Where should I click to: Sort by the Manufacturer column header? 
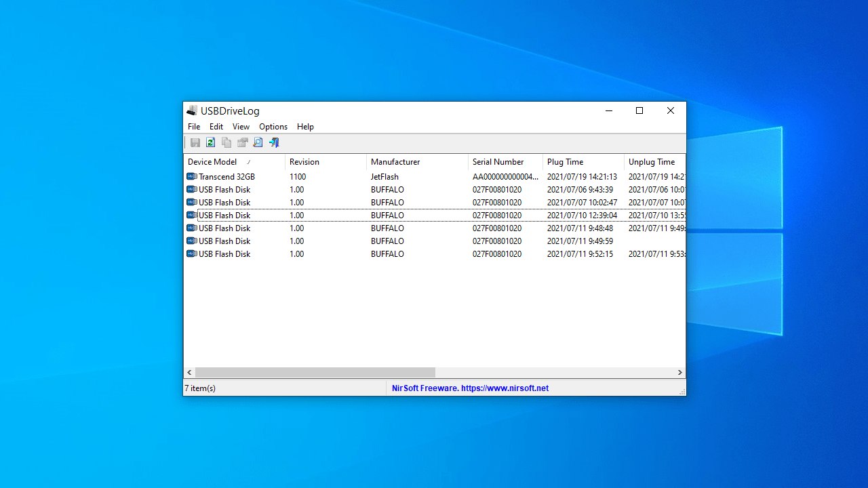pos(418,162)
